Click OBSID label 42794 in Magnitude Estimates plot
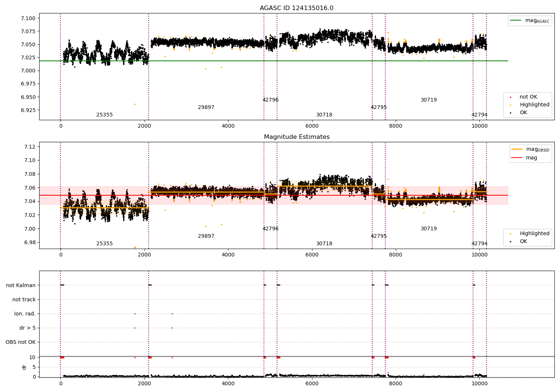The width and height of the screenshot is (560, 392). (479, 244)
